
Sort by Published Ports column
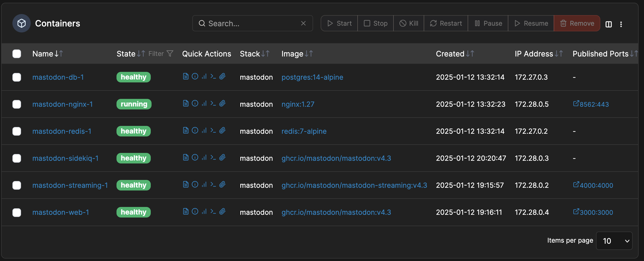pos(605,54)
